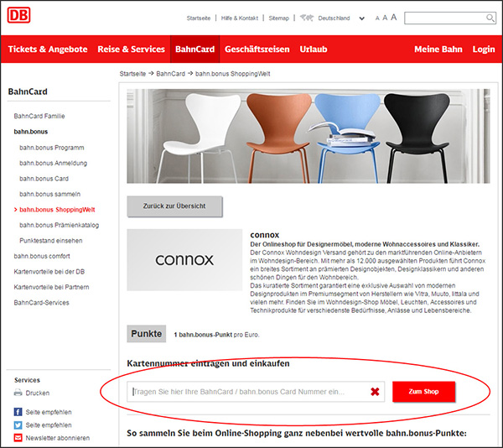The width and height of the screenshot is (503, 448).
Task: Open the Tickets & Angebote menu
Action: click(48, 49)
